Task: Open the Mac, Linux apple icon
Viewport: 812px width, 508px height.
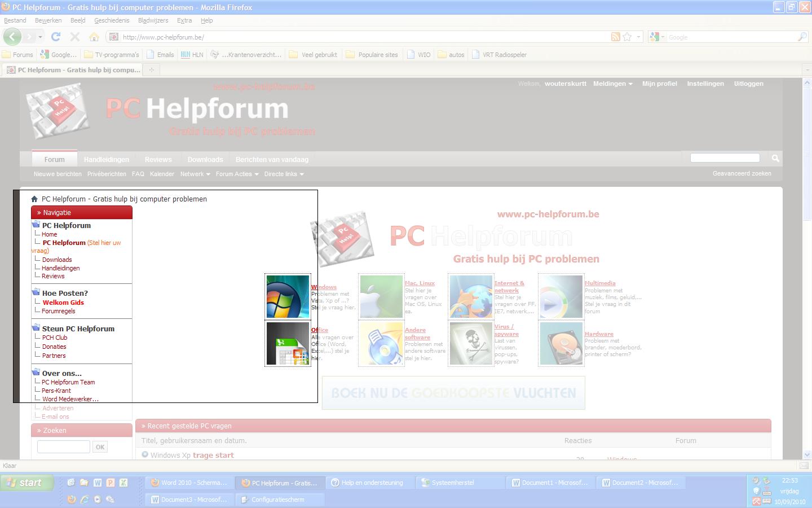Action: pyautogui.click(x=381, y=296)
